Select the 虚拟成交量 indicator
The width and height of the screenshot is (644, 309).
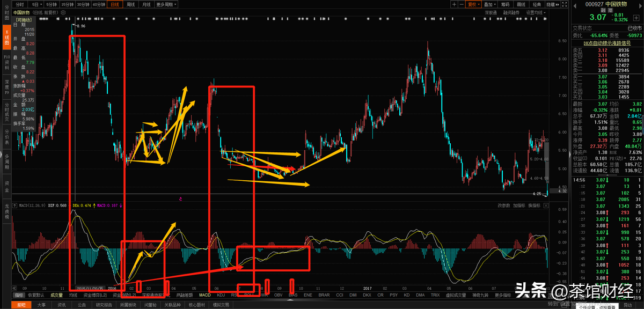456,295
